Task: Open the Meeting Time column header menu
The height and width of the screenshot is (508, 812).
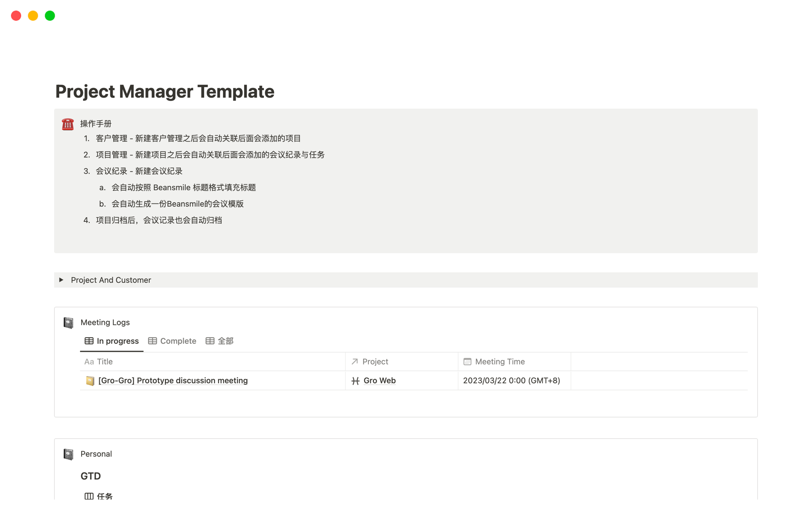Action: (x=499, y=362)
